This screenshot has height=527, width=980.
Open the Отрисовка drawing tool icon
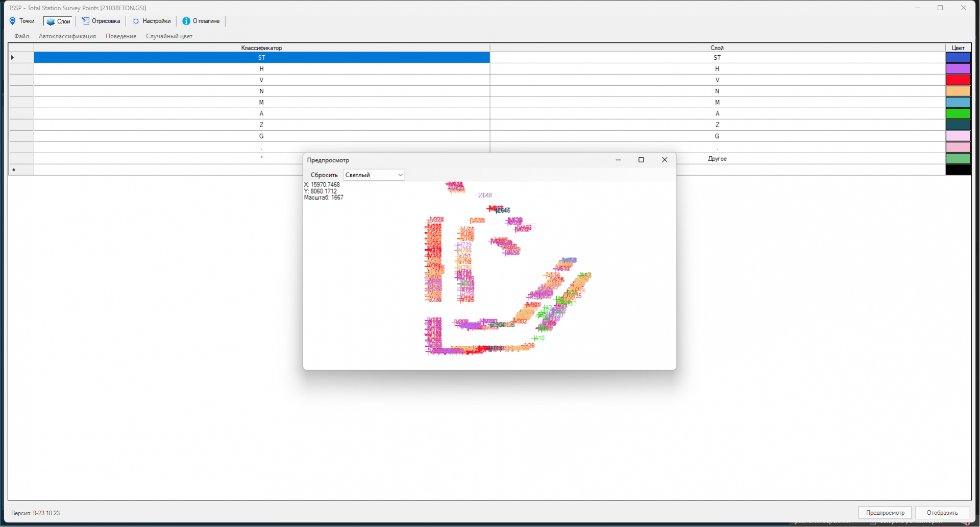[86, 21]
